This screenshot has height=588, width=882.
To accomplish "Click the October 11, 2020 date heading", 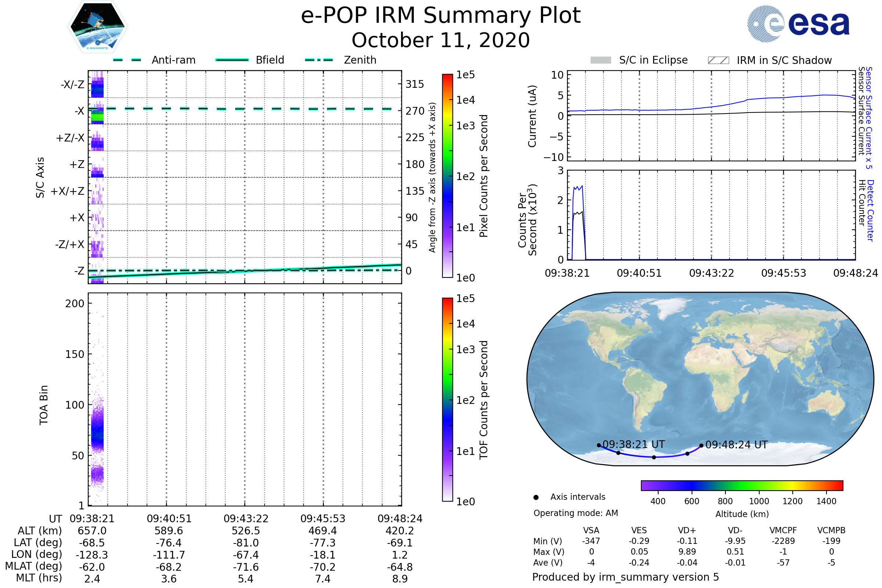I will coord(441,40).
